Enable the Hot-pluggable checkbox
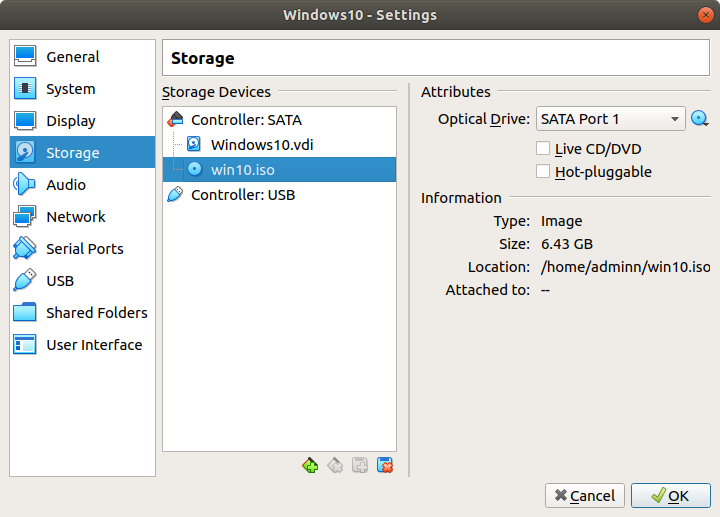The height and width of the screenshot is (517, 720). 543,171
